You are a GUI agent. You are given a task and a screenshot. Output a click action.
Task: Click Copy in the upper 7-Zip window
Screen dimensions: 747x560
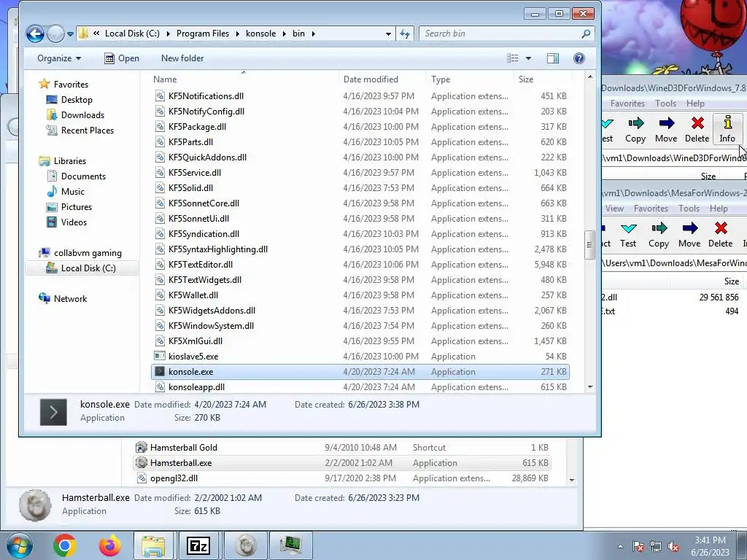[x=635, y=129]
